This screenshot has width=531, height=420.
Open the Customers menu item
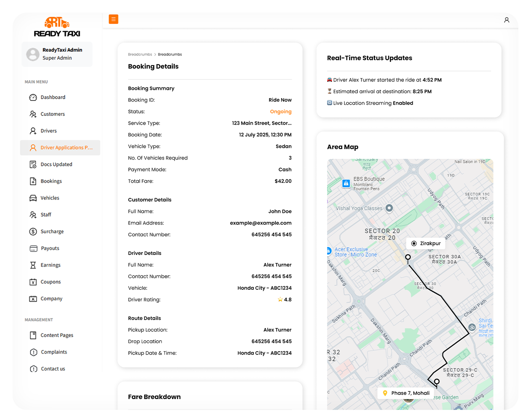coord(53,114)
